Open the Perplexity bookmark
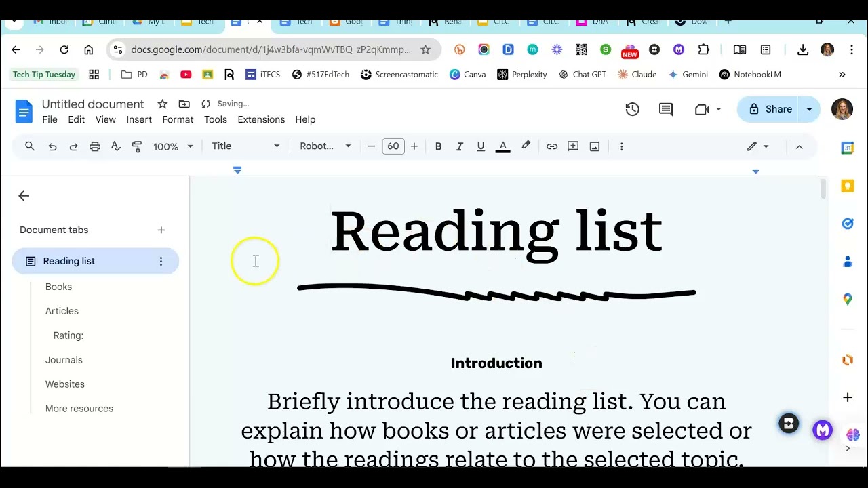Viewport: 868px width, 488px height. 522,75
